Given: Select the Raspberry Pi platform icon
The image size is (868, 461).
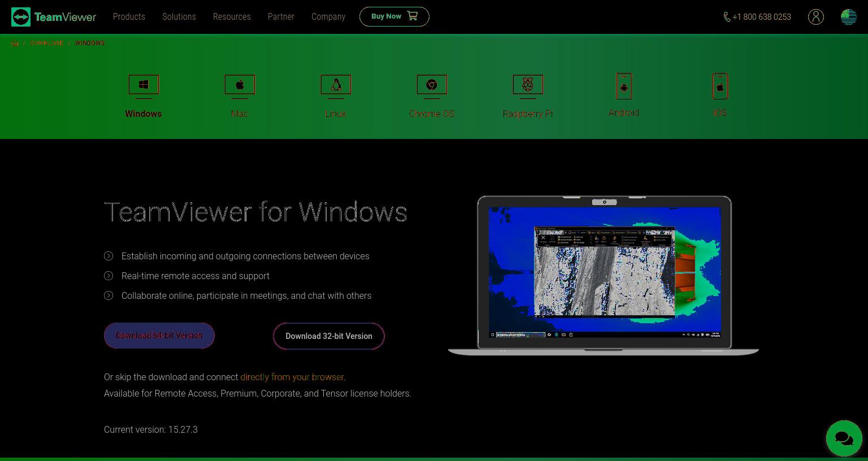Looking at the screenshot, I should coord(528,86).
